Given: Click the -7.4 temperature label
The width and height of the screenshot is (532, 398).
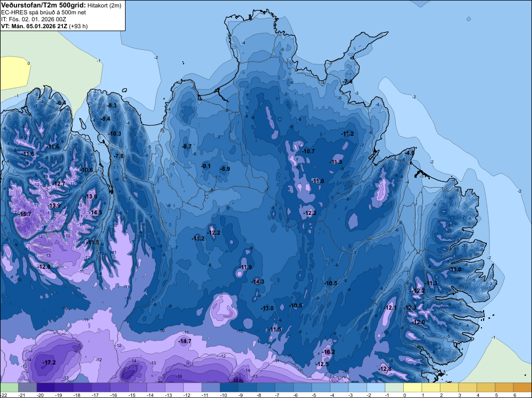Looking at the screenshot, I should [x=347, y=82].
